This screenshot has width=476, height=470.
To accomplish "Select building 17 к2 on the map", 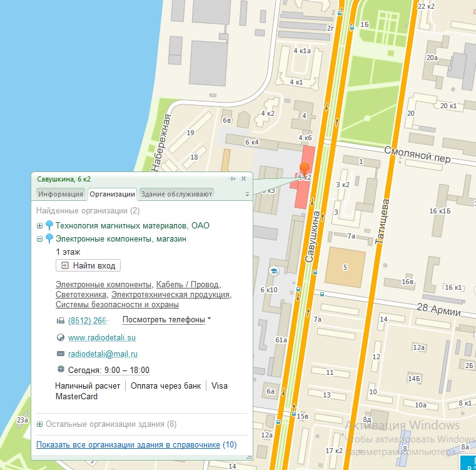I will (x=334, y=450).
